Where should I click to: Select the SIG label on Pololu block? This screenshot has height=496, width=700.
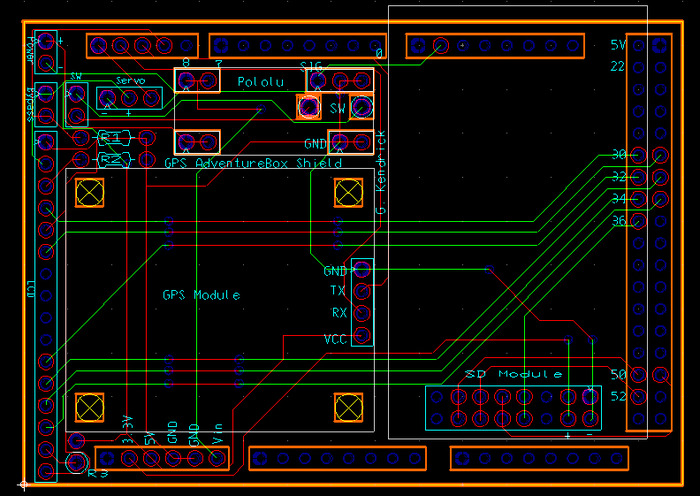[x=311, y=67]
